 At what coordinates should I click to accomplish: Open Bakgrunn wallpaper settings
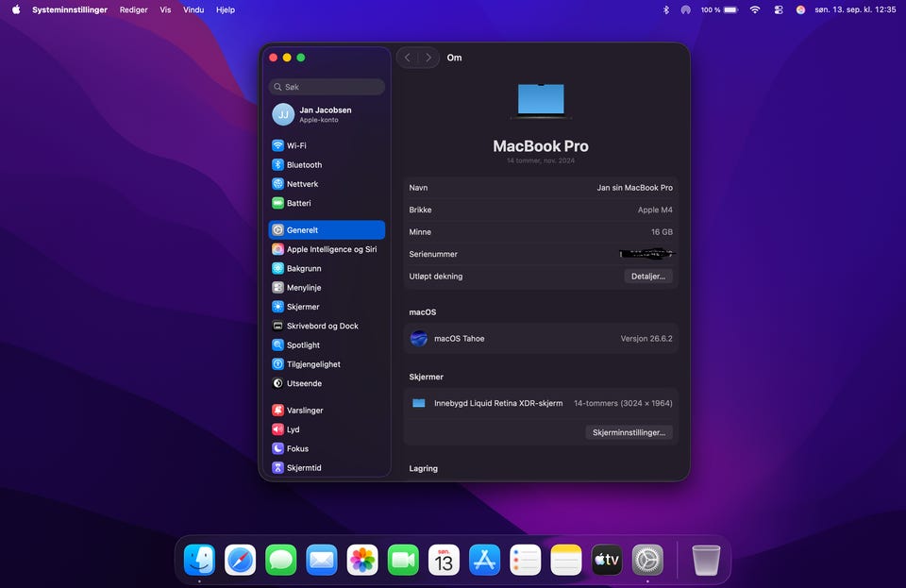tap(327, 268)
